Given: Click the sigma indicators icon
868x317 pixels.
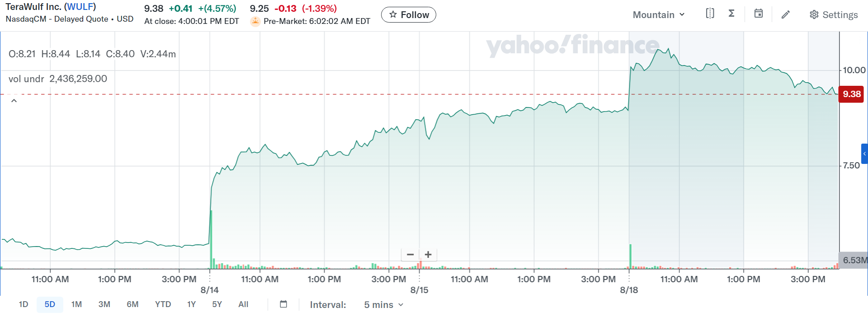Looking at the screenshot, I should pyautogui.click(x=732, y=14).
